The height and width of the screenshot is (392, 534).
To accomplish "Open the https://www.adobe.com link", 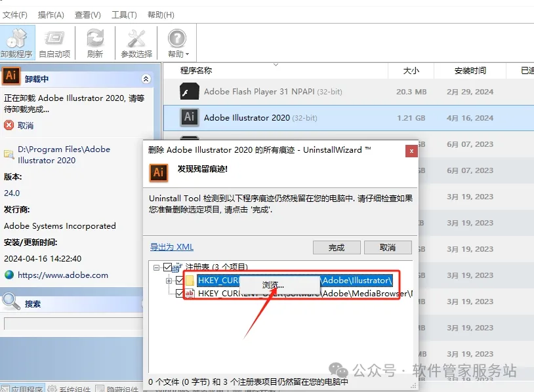I will click(x=63, y=275).
